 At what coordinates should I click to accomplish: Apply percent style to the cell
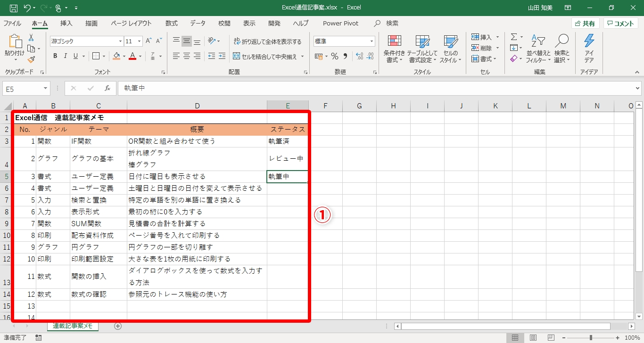[335, 57]
